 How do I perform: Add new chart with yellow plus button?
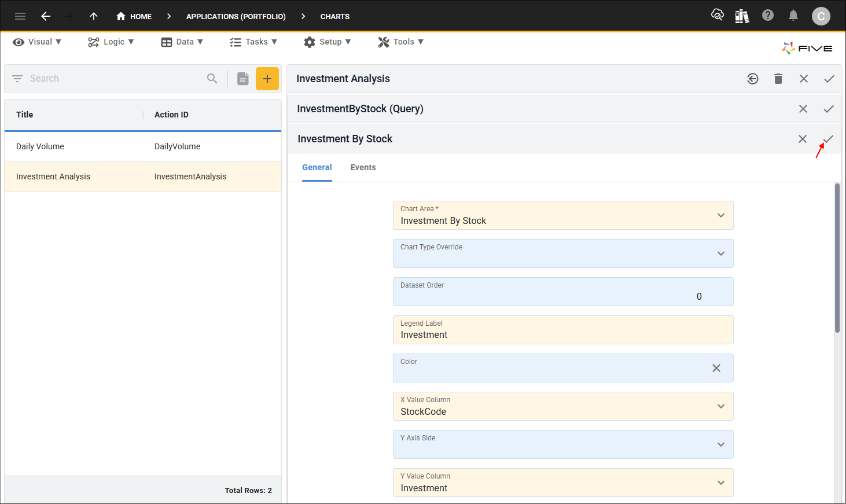267,79
